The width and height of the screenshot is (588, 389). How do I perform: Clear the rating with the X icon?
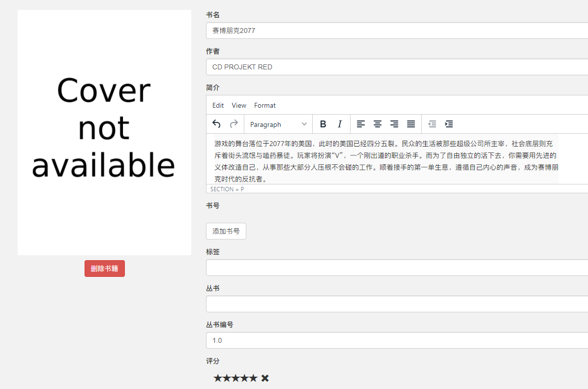point(265,378)
